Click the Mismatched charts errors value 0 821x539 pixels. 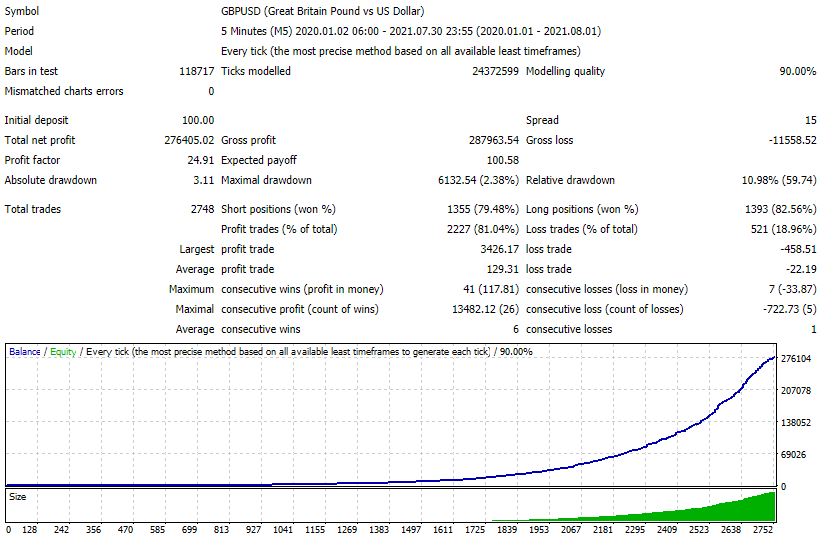[x=211, y=91]
